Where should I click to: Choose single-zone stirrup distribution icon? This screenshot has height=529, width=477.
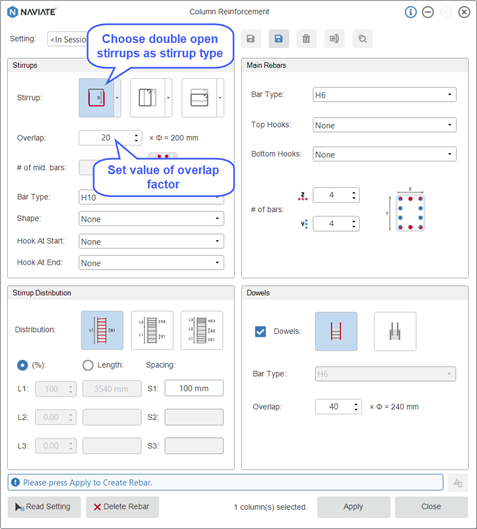(102, 330)
